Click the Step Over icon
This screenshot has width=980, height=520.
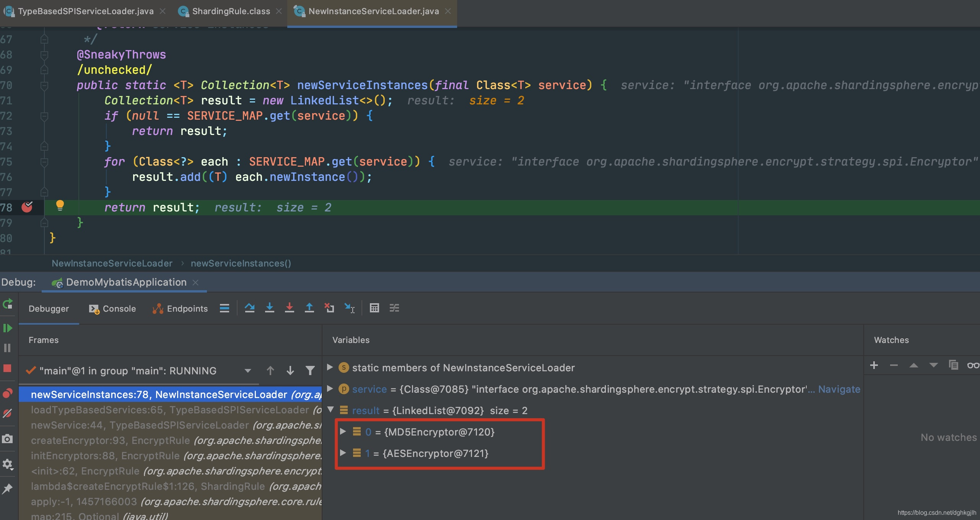click(x=250, y=308)
